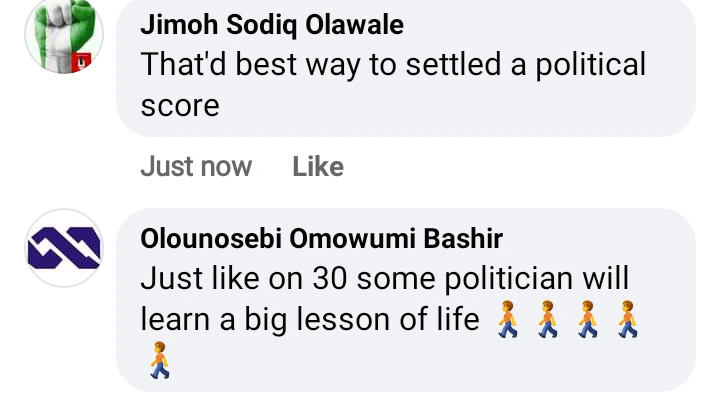Open Jimoh Sodiq Olawale's name link

click(x=272, y=26)
